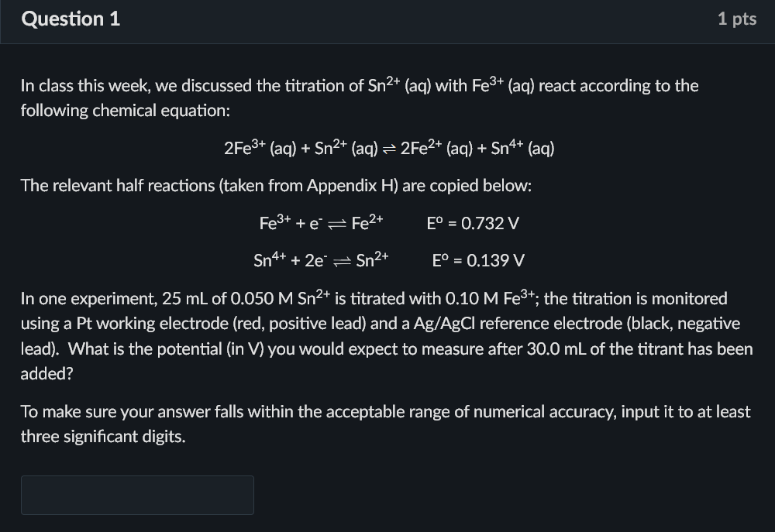Click the "three significant digits" text
The image size is (775, 532).
point(102,437)
